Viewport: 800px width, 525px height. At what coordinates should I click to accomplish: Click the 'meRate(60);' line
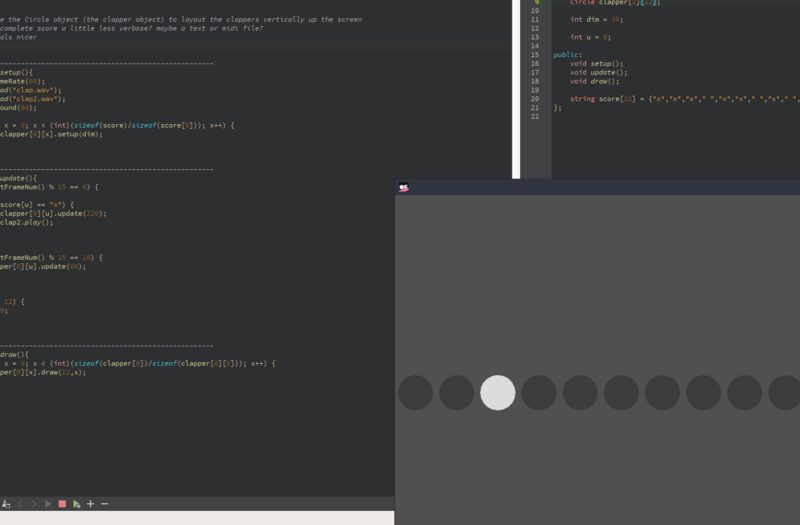[22, 81]
